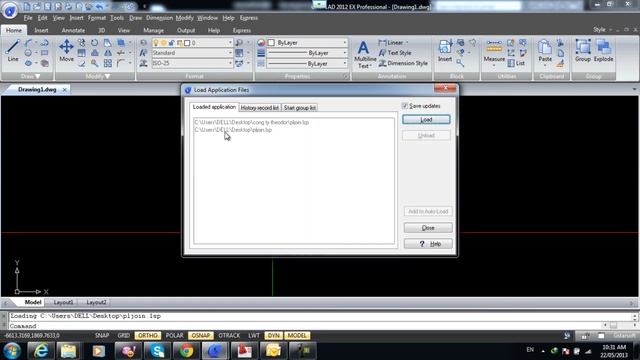This screenshot has height=360, width=640.
Task: Open the Tools menu
Action: coord(117,18)
